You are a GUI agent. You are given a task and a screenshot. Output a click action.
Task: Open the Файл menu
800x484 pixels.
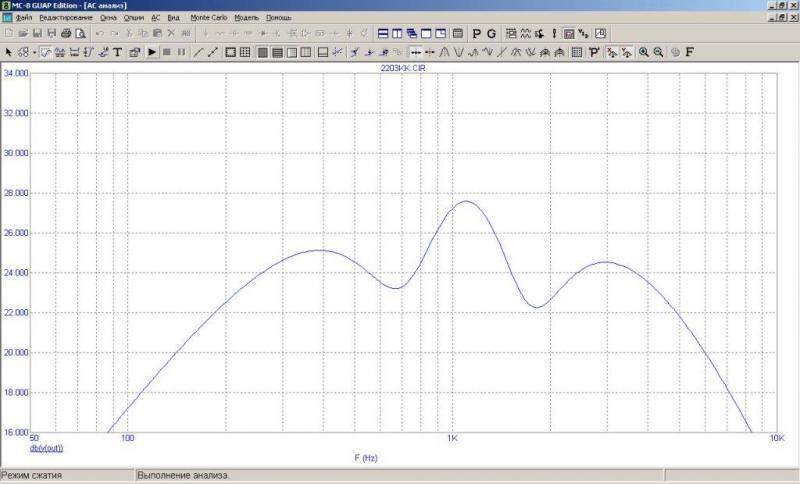point(24,17)
